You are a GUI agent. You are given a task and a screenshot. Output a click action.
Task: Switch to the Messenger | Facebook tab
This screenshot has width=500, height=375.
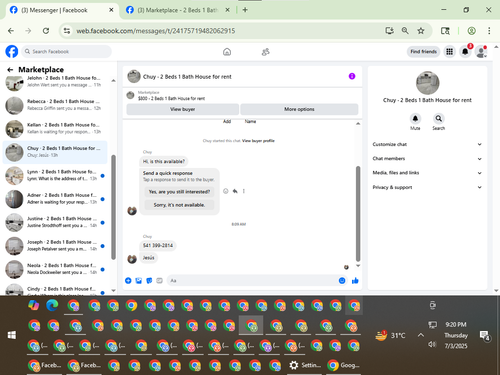[x=61, y=10]
